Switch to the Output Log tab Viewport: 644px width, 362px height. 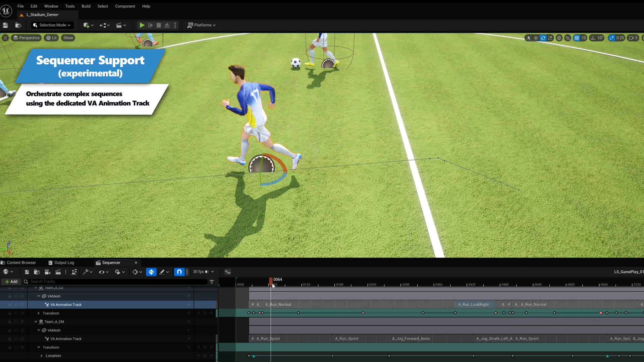point(64,262)
